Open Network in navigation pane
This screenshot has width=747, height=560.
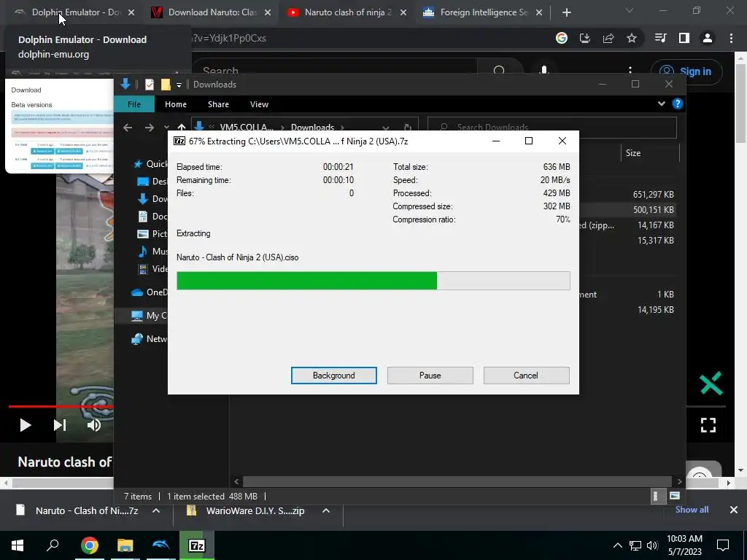(150, 338)
